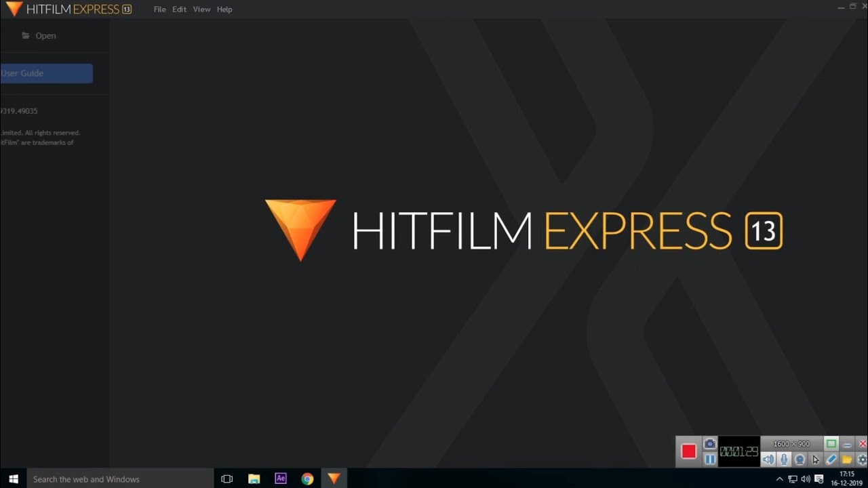Take a screenshot with the camera icon

[x=709, y=444]
